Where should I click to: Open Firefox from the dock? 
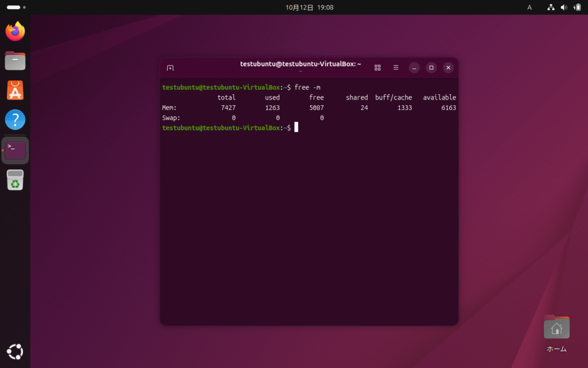point(16,31)
